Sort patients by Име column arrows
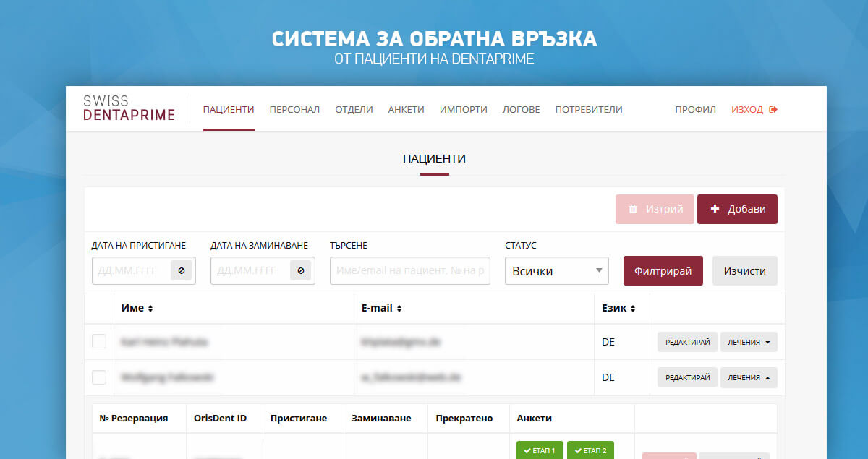Screen dimensions: 868x459 tap(150, 309)
